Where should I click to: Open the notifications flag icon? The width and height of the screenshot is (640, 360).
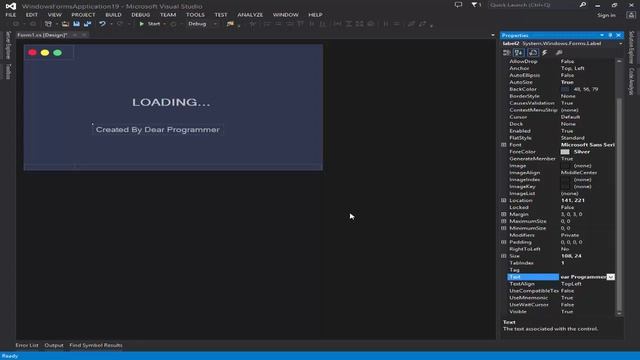[x=475, y=5]
